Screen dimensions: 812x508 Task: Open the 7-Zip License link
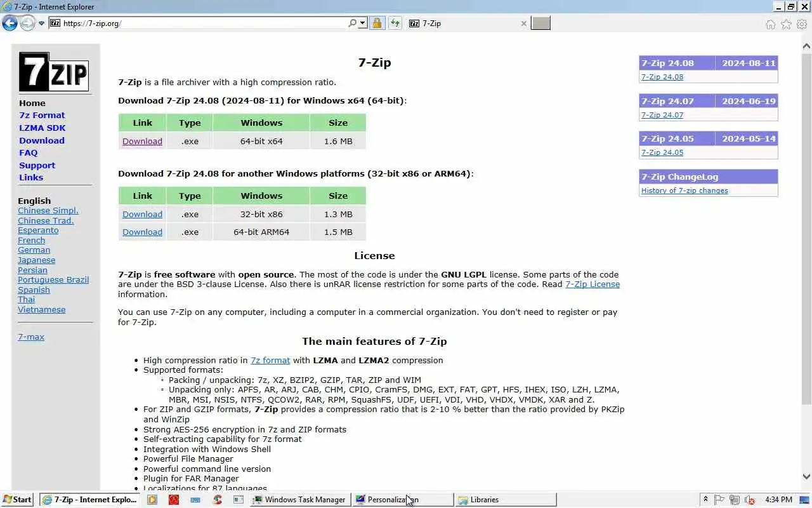click(593, 284)
